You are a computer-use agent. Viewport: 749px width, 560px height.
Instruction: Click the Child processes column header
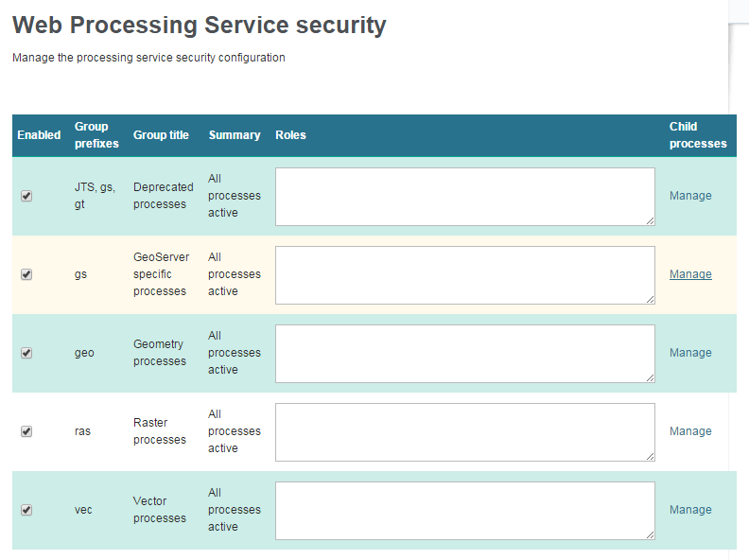[697, 135]
